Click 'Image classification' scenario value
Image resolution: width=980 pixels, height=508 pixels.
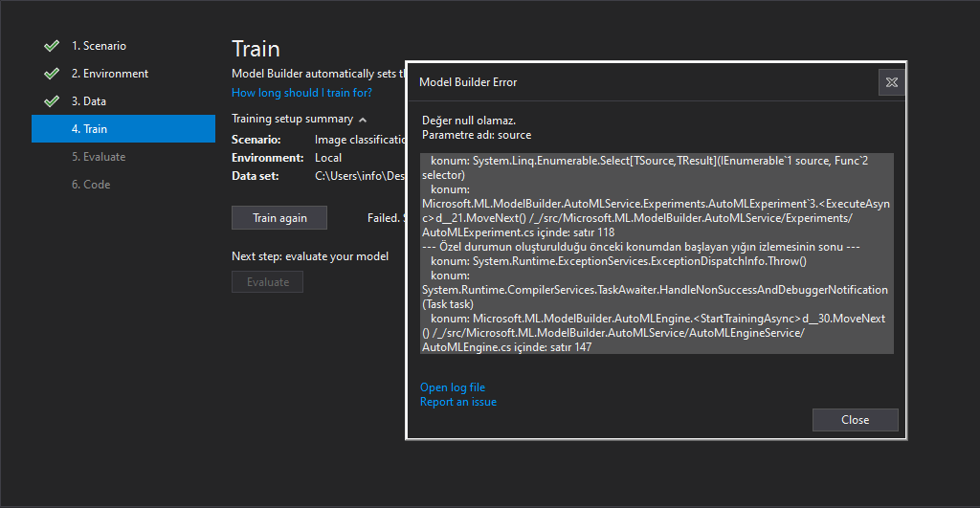point(360,140)
